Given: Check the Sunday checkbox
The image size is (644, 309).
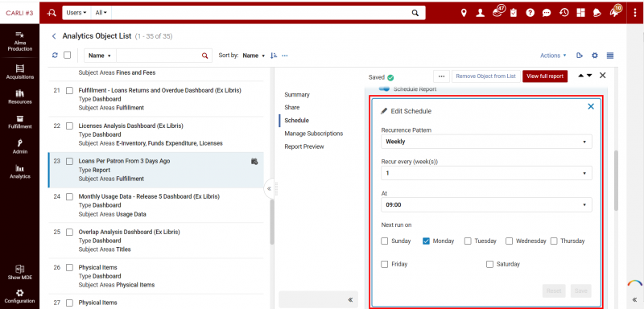Looking at the screenshot, I should [x=385, y=241].
